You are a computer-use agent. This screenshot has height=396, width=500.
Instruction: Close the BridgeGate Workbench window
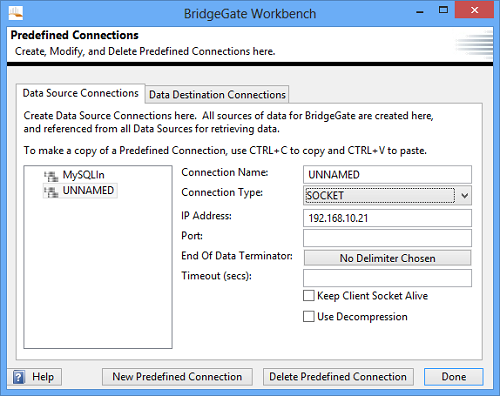click(474, 10)
